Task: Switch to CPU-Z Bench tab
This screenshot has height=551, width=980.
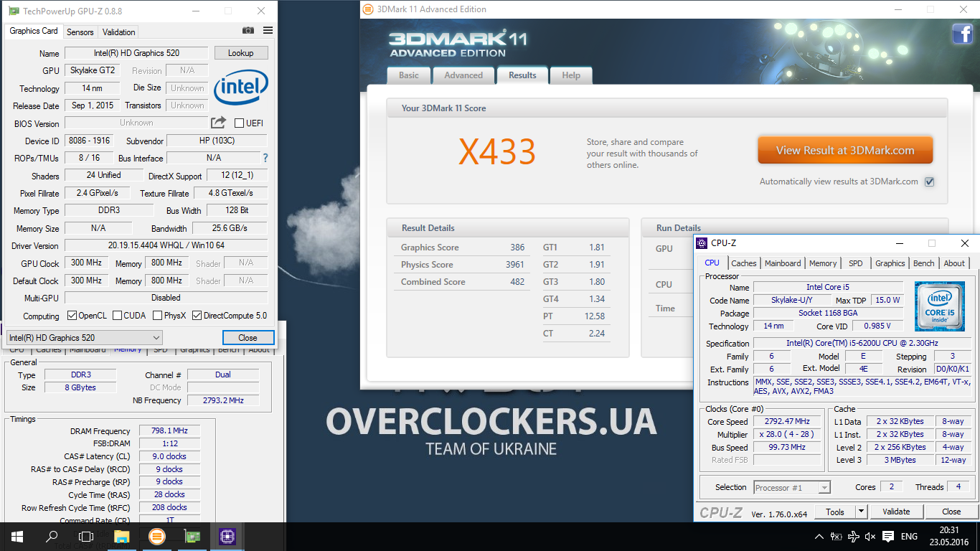Action: point(924,263)
